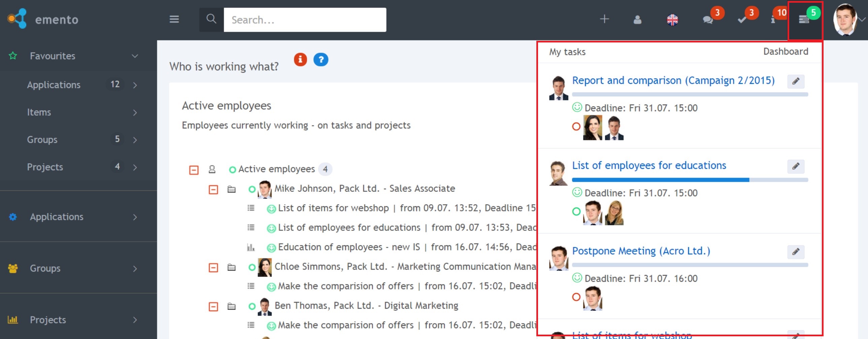The image size is (868, 339).
Task: Click the blue gear Applications icon
Action: pos(13,217)
